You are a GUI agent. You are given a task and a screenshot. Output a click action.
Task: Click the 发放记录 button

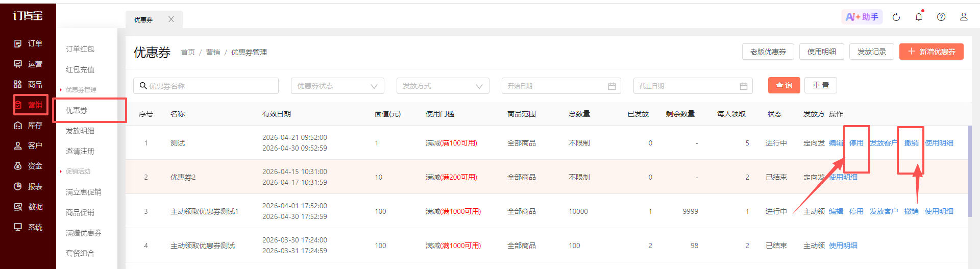coord(872,52)
